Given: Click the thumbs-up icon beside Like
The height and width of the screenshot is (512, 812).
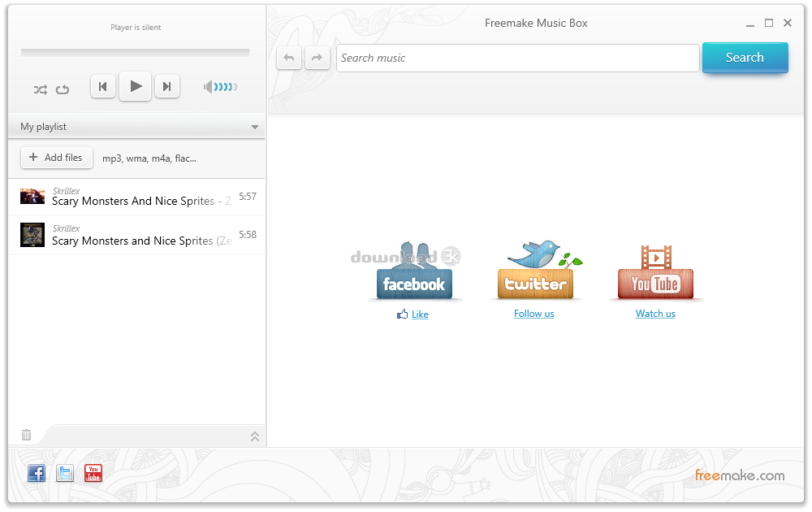Looking at the screenshot, I should click(403, 314).
